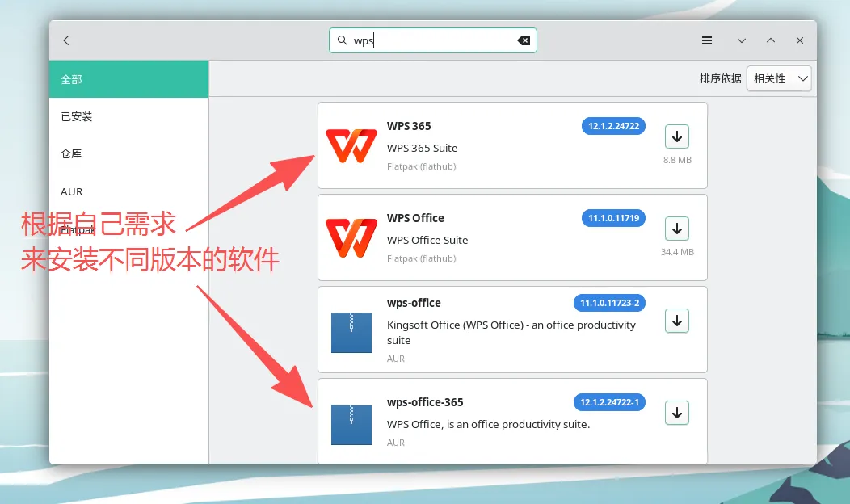Viewport: 850px width, 504px height.
Task: Click the WPS Office Suite description
Action: pyautogui.click(x=427, y=240)
